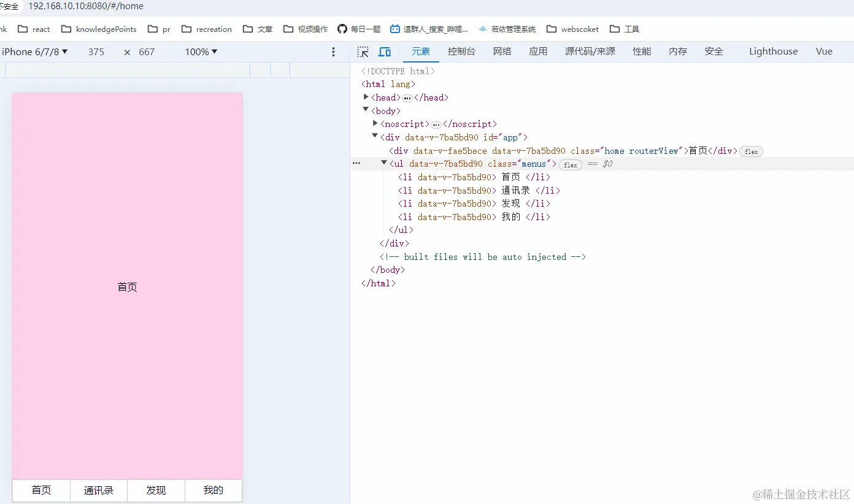This screenshot has height=504, width=854.
Task: Expand the head element node
Action: (x=366, y=97)
